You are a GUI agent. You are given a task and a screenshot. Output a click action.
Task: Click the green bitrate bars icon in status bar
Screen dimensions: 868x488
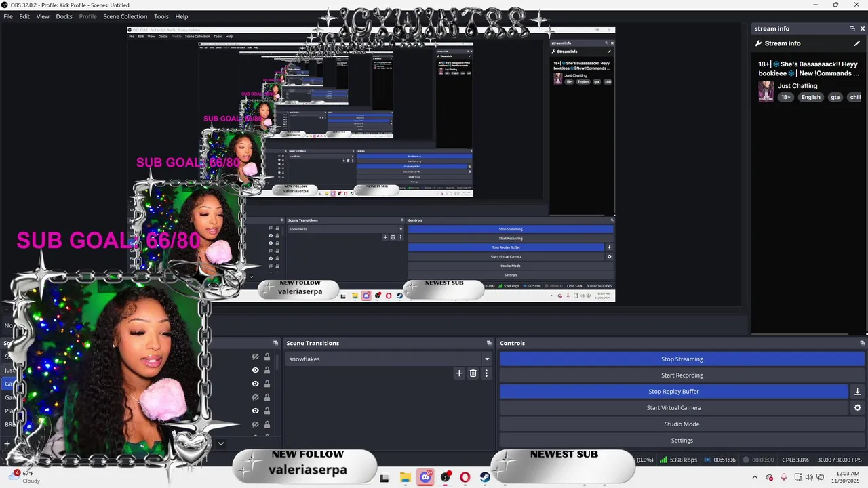pyautogui.click(x=663, y=460)
